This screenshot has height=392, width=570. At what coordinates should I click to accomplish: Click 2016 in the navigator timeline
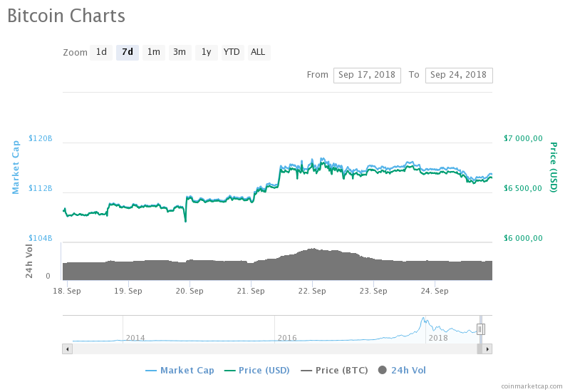(x=287, y=338)
